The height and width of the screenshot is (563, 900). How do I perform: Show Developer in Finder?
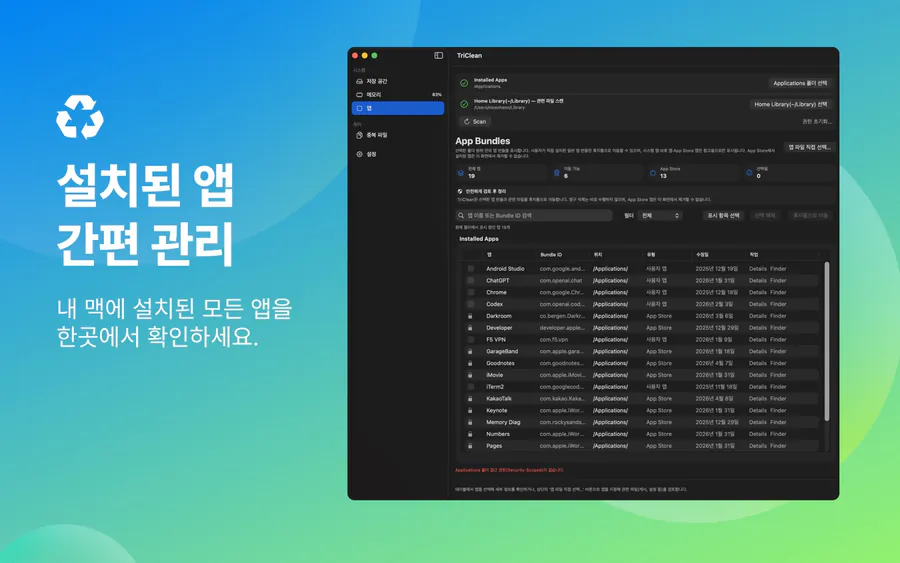[x=778, y=328]
